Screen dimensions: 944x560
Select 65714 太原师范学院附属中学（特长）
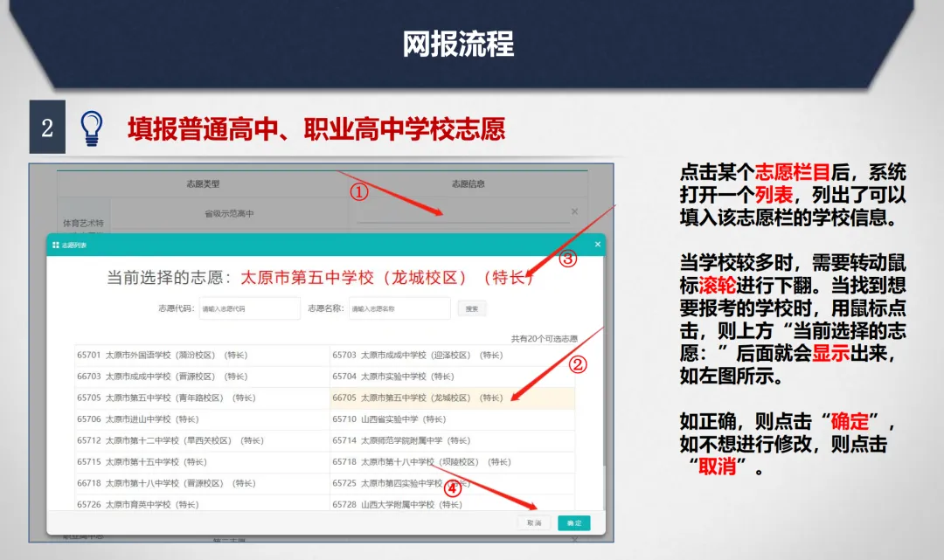[452, 441]
